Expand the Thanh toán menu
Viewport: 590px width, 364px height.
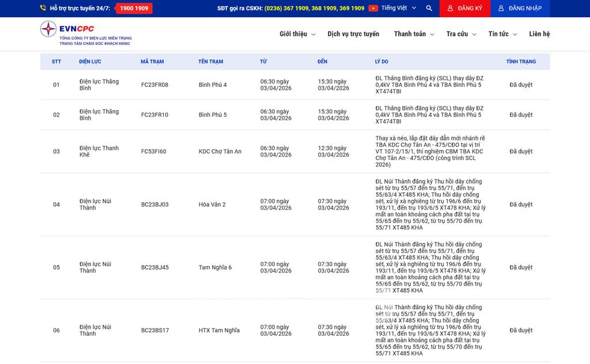point(414,34)
